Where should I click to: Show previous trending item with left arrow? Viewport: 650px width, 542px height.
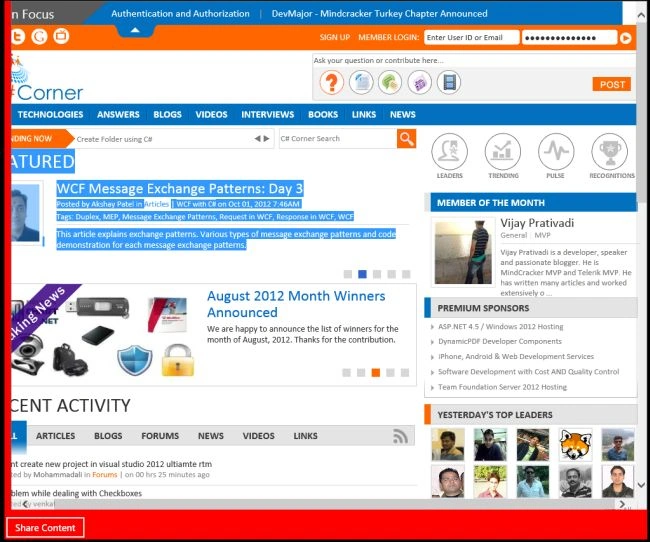pos(257,139)
